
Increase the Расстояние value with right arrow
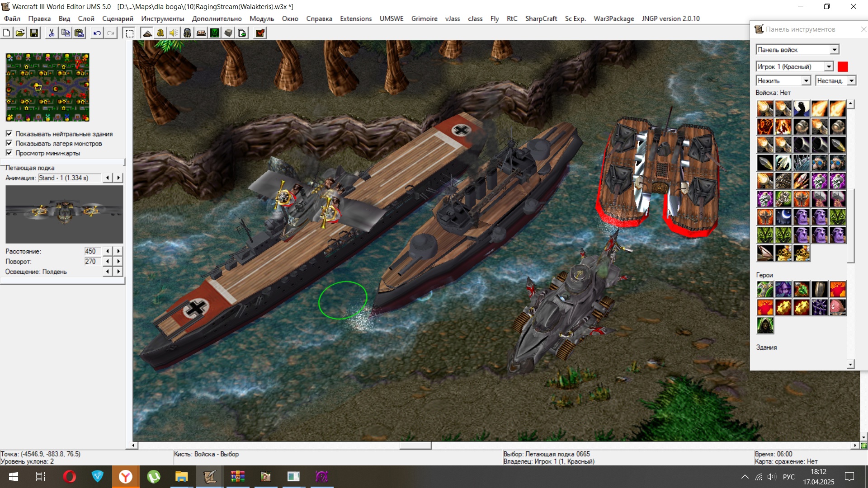(x=118, y=251)
